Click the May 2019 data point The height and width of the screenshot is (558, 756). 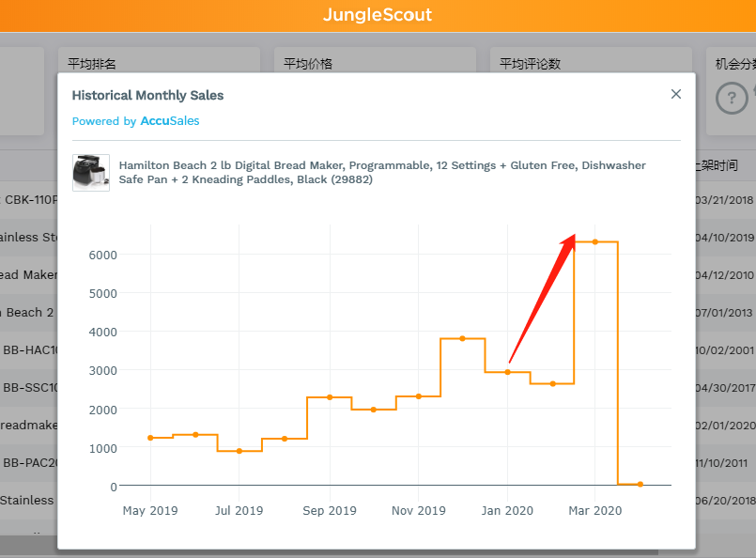coord(150,438)
